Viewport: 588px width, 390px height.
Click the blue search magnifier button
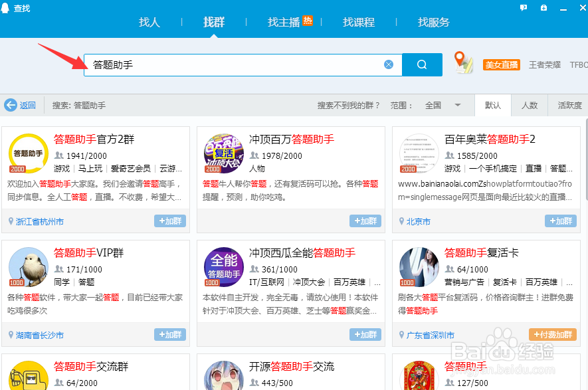point(422,64)
